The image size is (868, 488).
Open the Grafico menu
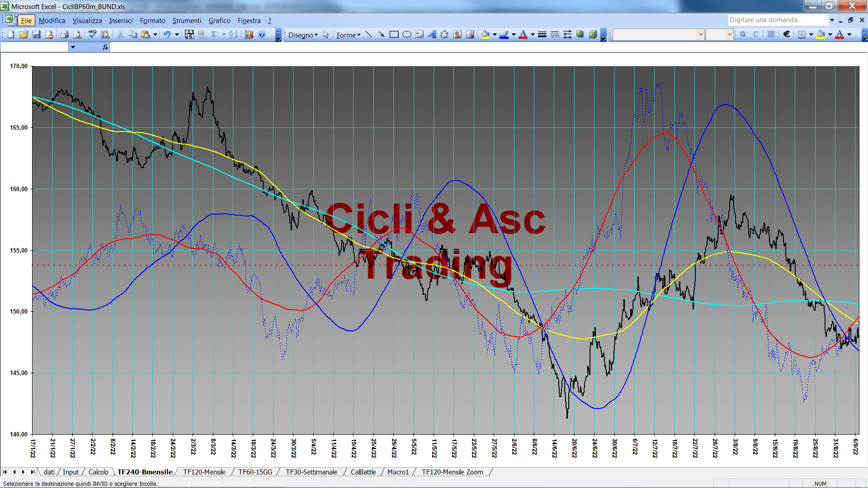pyautogui.click(x=219, y=20)
